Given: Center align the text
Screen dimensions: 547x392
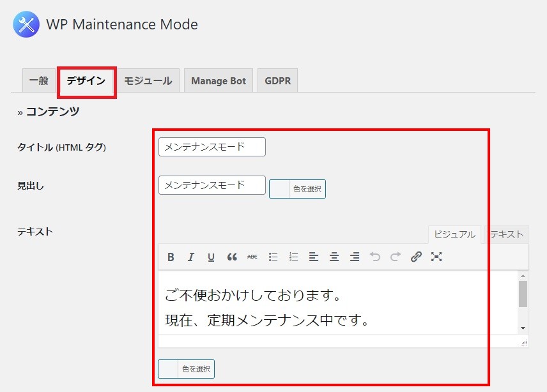Looking at the screenshot, I should click(x=334, y=257).
